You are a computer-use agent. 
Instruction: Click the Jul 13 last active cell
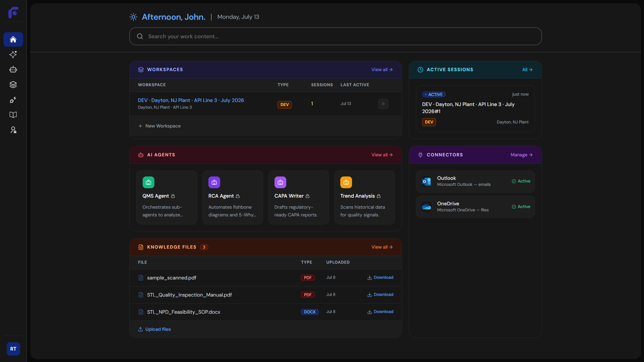tap(346, 104)
